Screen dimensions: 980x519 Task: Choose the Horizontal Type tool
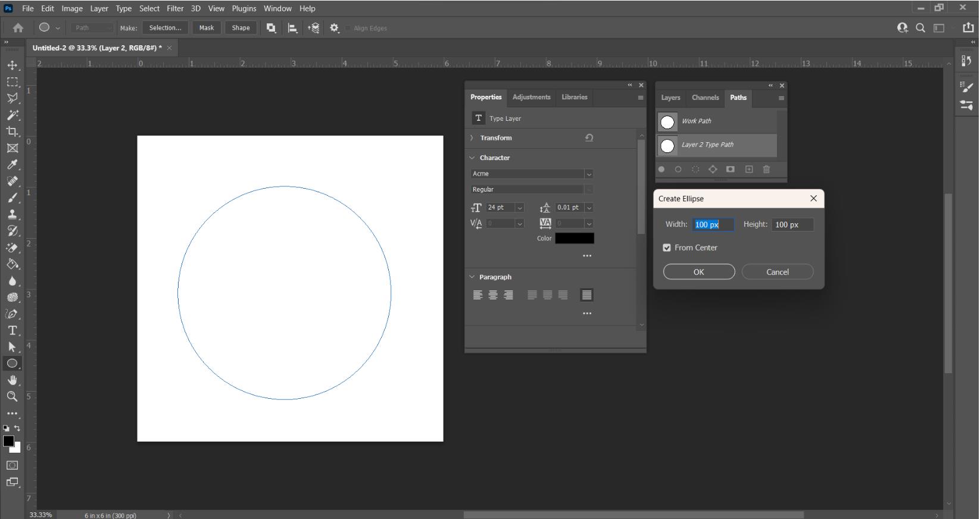[12, 330]
